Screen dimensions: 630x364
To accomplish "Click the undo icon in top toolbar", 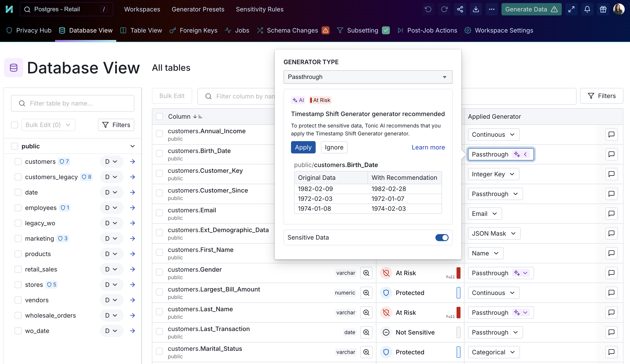I will [x=428, y=9].
